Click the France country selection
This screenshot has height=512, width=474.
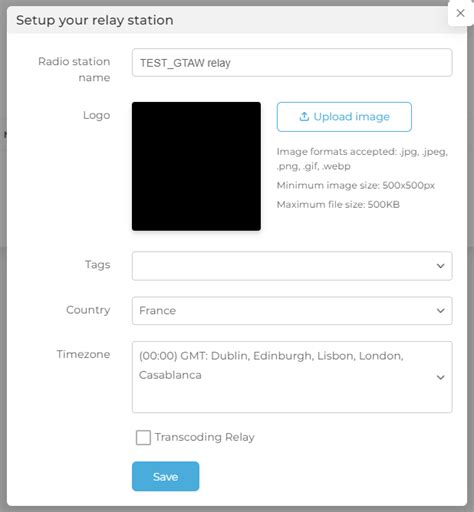[x=158, y=311]
